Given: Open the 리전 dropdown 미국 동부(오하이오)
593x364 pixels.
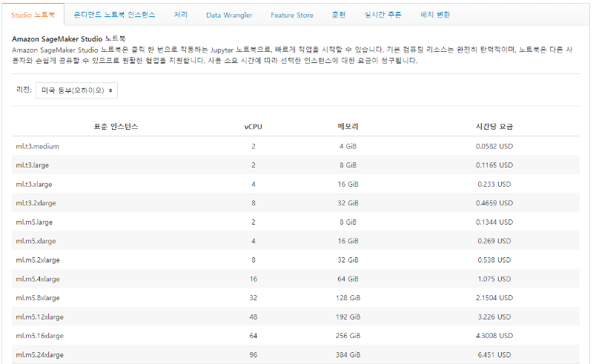Looking at the screenshot, I should click(x=77, y=90).
